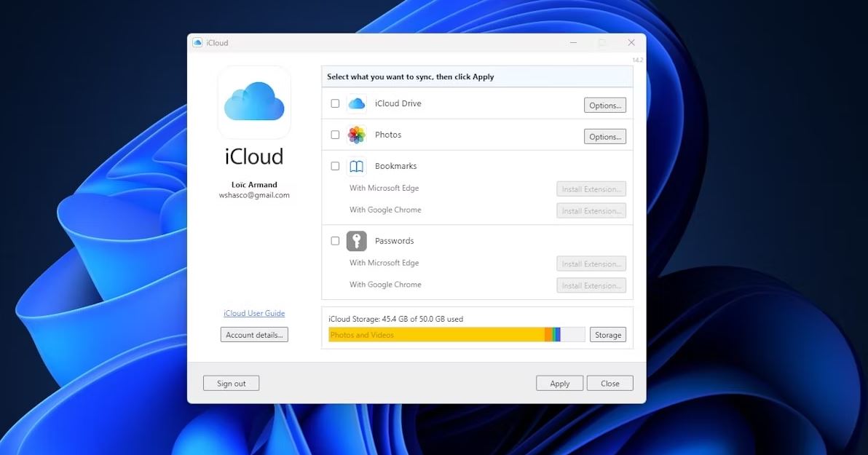Click the small iCloud icon in title bar
The height and width of the screenshot is (455, 868).
tap(197, 43)
